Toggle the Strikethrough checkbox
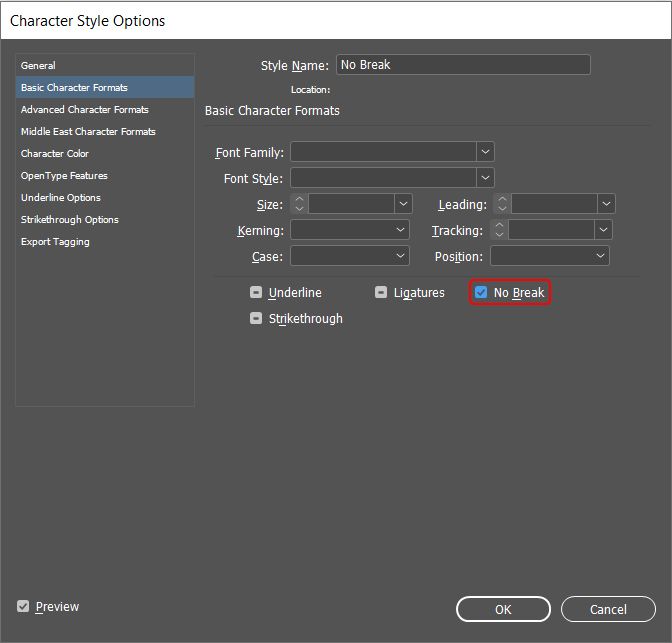672x643 pixels. [256, 318]
